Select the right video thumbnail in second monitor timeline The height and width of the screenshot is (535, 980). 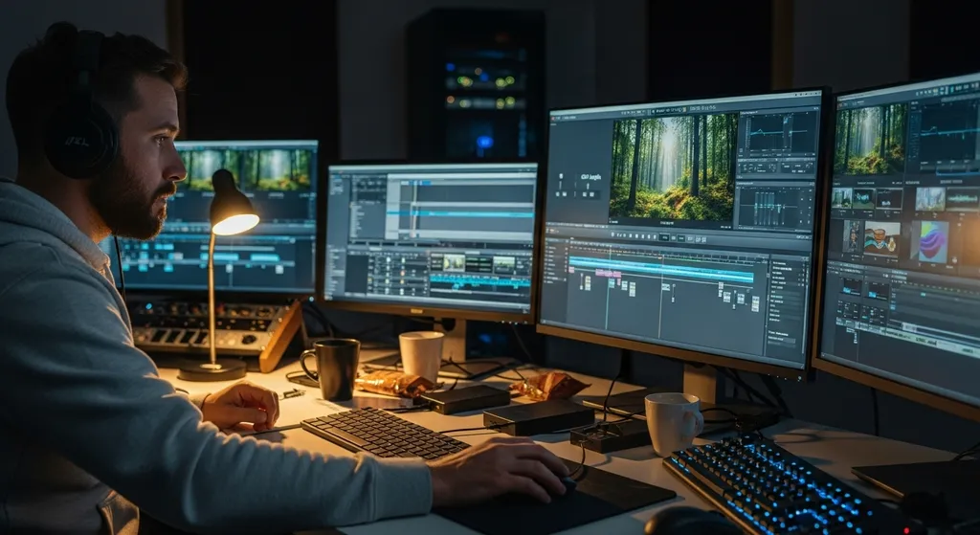[x=503, y=264]
